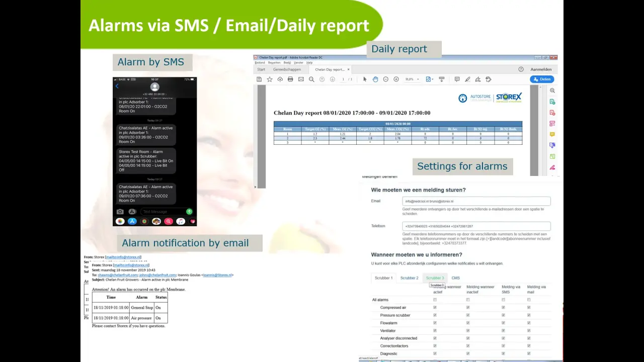Tap the camera icon in SMS app

(120, 212)
